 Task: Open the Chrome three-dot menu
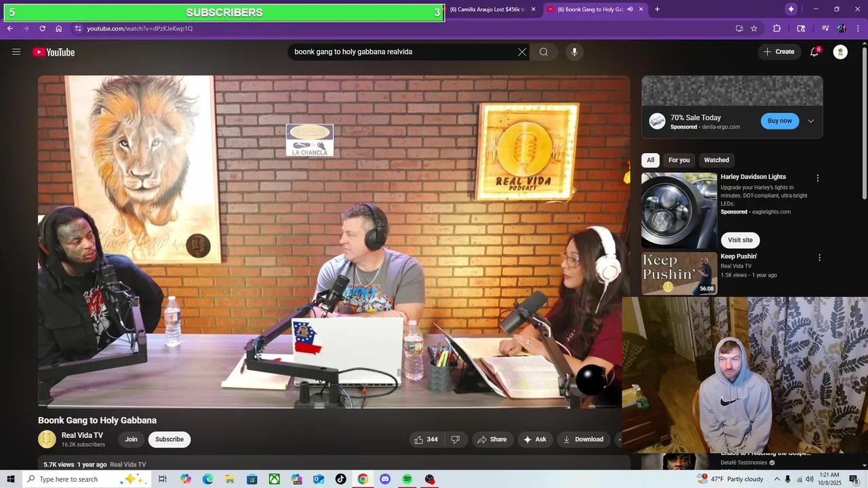point(859,28)
